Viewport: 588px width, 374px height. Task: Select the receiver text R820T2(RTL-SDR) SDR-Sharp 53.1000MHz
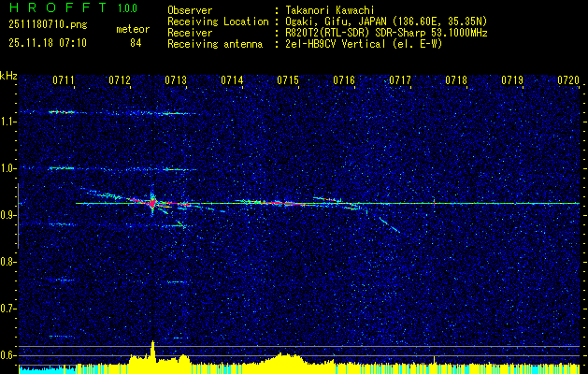coord(386,33)
